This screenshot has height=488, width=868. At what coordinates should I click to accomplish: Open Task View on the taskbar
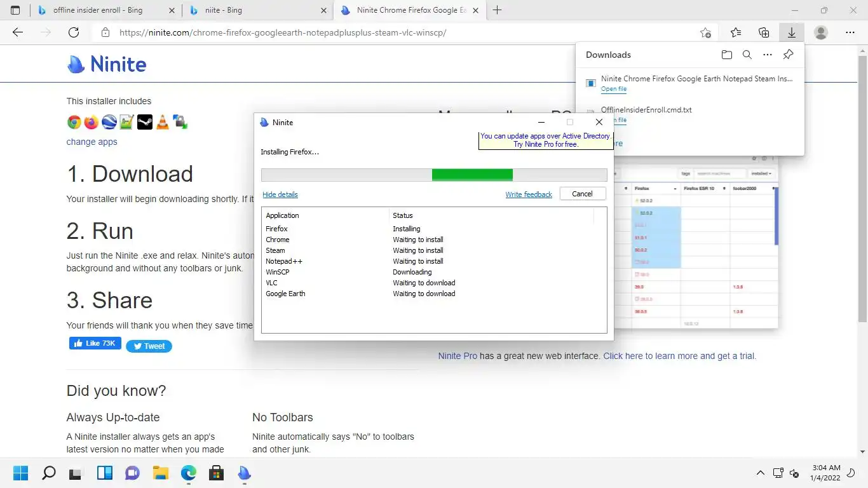[x=76, y=473]
